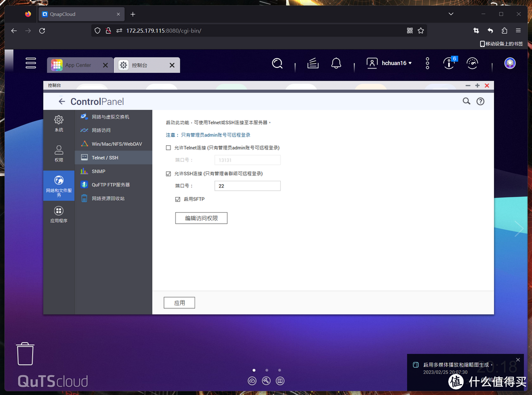Open the QTS main hamburger menu
The height and width of the screenshot is (395, 532).
pyautogui.click(x=31, y=63)
